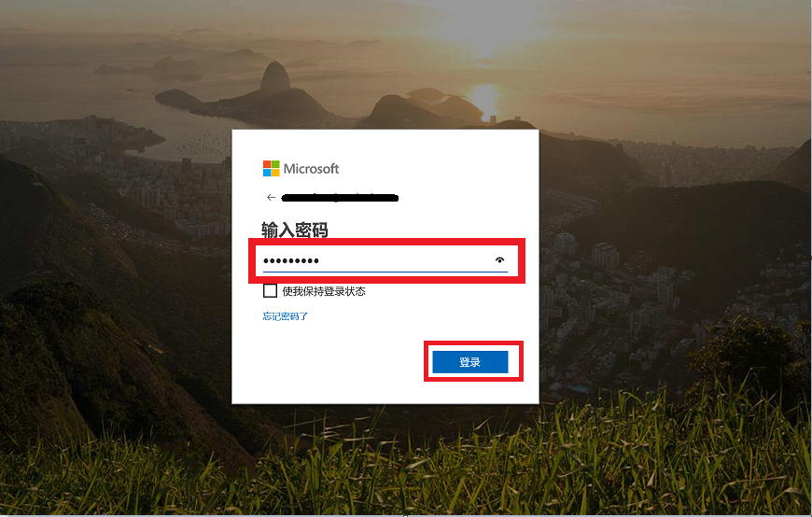Go back using the left arrow icon

click(271, 197)
